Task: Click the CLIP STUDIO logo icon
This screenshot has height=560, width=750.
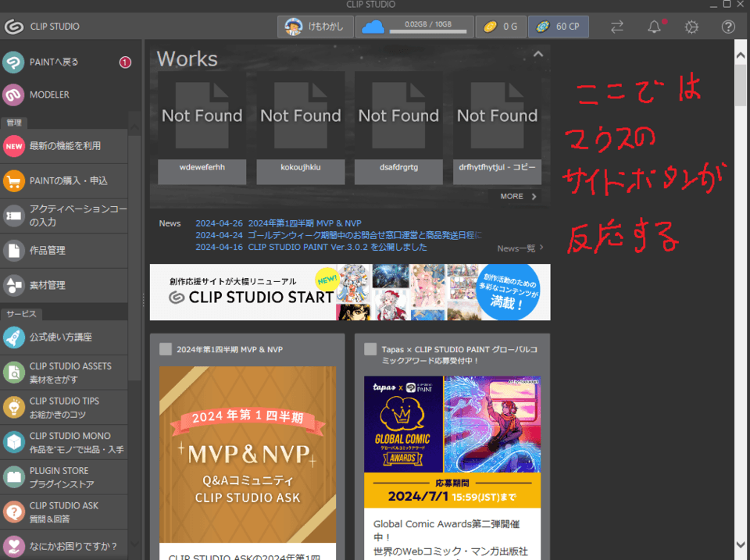Action: pyautogui.click(x=14, y=27)
